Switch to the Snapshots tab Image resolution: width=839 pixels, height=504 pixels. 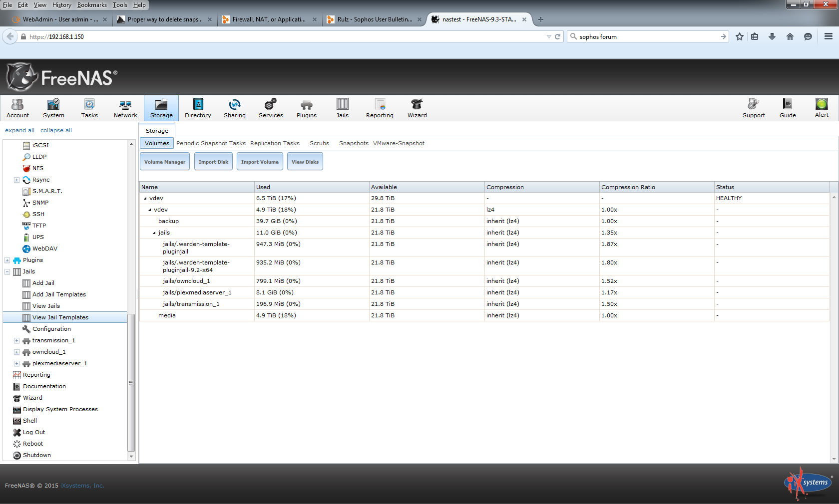point(354,143)
